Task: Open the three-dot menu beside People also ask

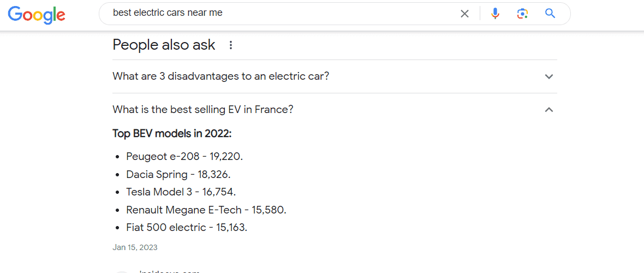Action: [x=230, y=45]
